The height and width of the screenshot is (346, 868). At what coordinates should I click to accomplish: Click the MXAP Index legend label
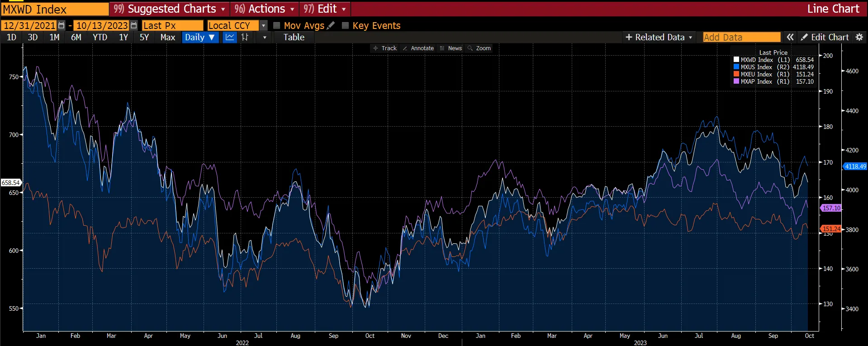pos(757,81)
